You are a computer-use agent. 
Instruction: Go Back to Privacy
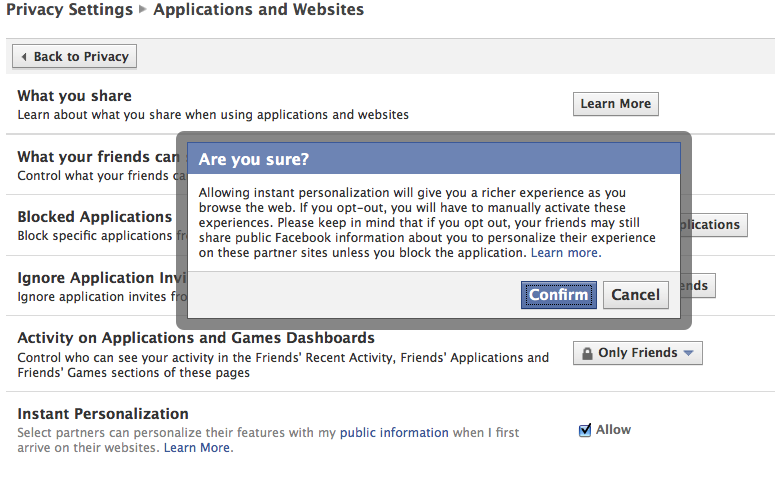point(75,56)
